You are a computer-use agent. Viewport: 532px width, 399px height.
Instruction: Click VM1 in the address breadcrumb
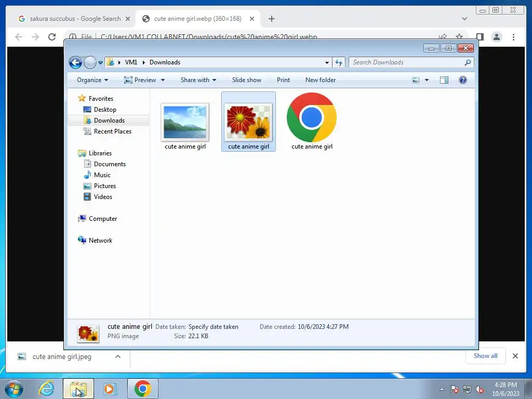tap(131, 62)
